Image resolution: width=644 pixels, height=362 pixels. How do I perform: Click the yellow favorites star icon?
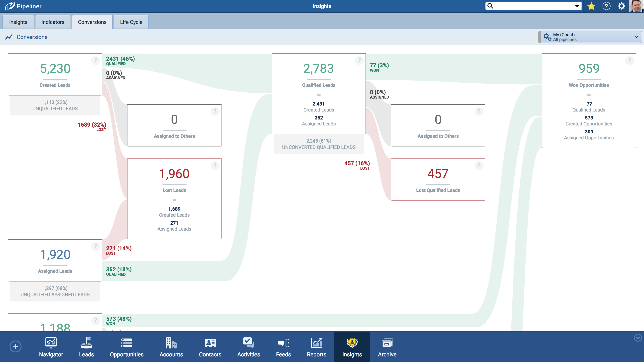pos(591,6)
